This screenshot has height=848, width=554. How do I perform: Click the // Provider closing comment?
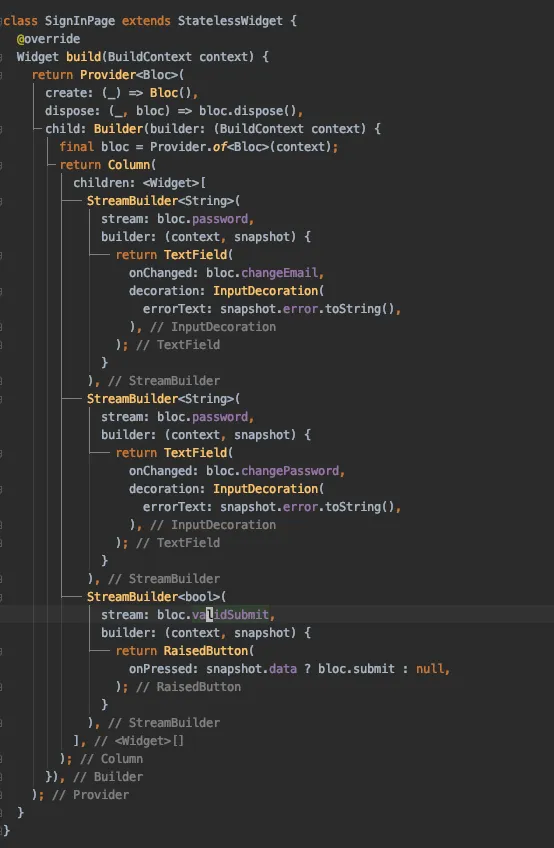[x=90, y=794]
